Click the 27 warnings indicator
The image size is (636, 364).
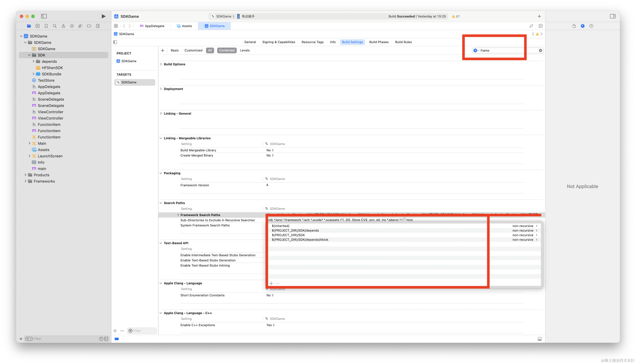[456, 17]
